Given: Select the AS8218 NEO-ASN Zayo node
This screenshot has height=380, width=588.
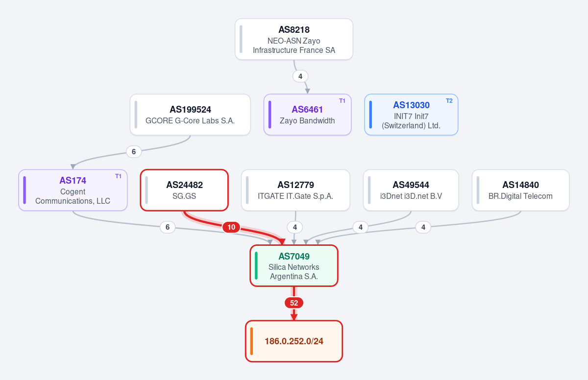Looking at the screenshot, I should (x=294, y=39).
